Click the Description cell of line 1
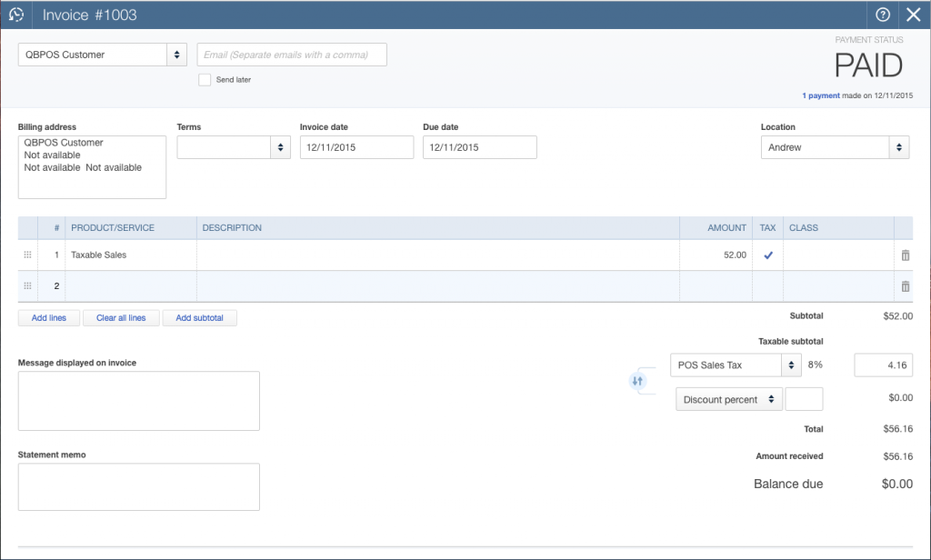 tap(438, 255)
